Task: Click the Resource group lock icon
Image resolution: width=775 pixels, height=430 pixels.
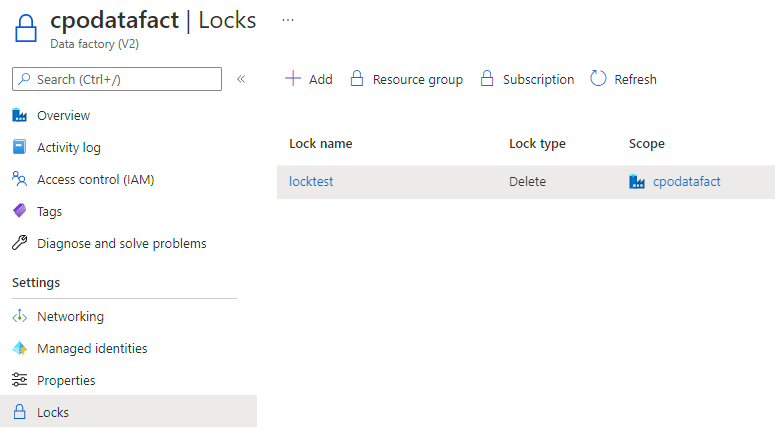Action: (357, 79)
